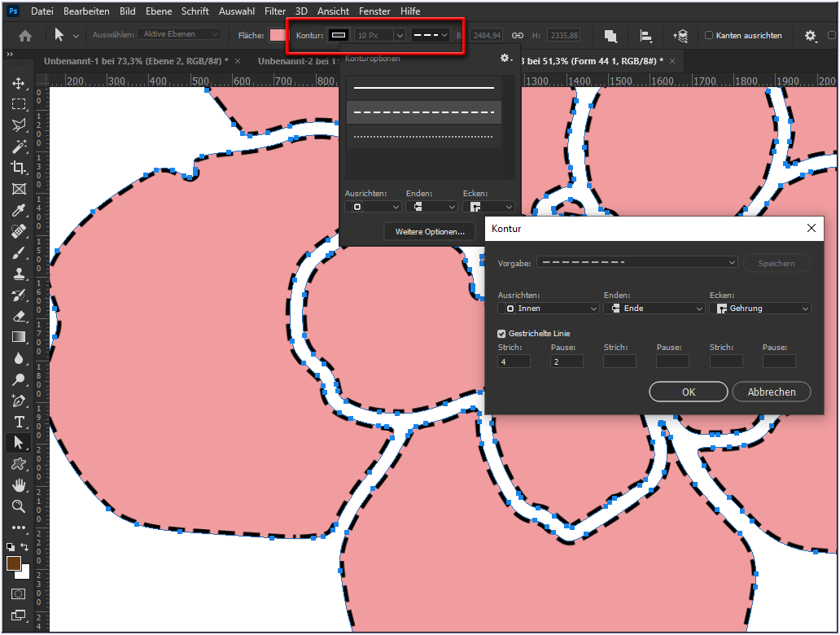
Task: Activate the Crop tool
Action: (x=18, y=168)
